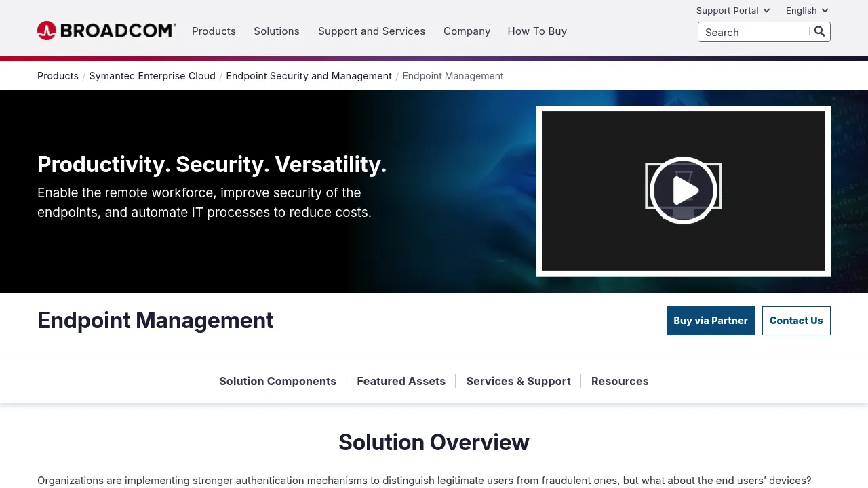This screenshot has height=488, width=868.
Task: Click the Broadcom logo
Action: [x=106, y=30]
